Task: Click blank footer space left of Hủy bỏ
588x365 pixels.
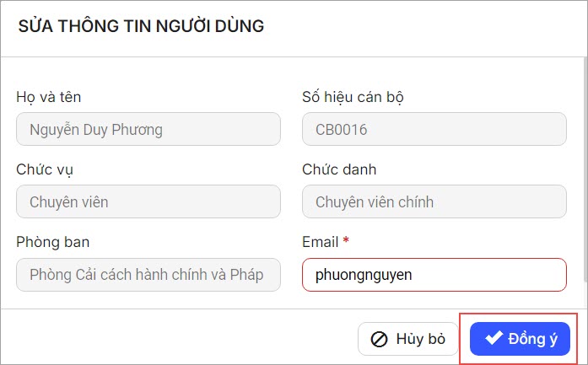Action: [x=169, y=339]
